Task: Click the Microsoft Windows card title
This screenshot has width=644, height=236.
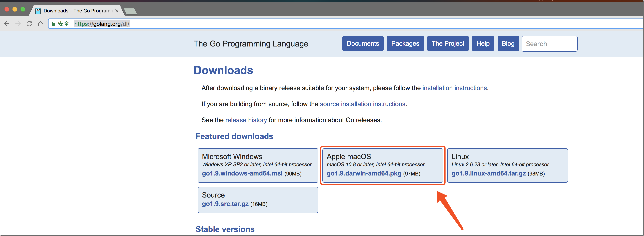Action: (232, 157)
